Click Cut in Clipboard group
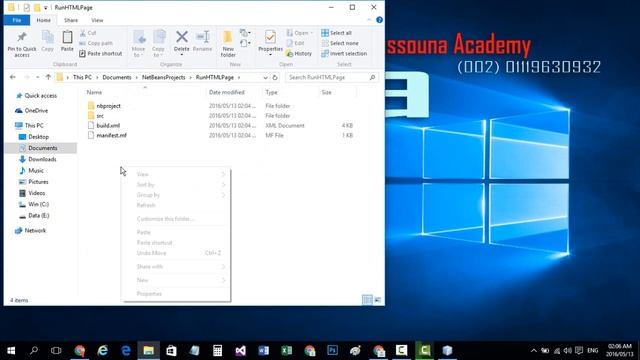Image resolution: width=640 pixels, height=360 pixels. (x=88, y=33)
